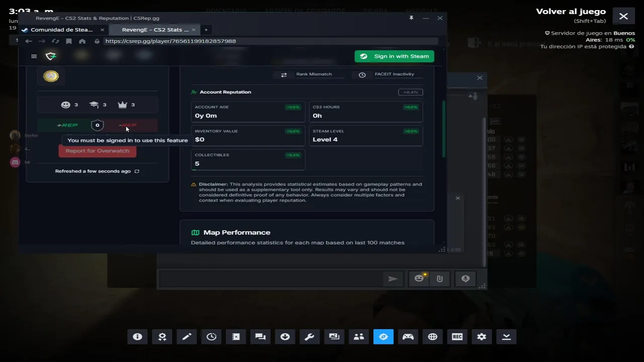Click the refresh icon beside Refreshed text
Image resolution: width=644 pixels, height=362 pixels.
point(137,171)
